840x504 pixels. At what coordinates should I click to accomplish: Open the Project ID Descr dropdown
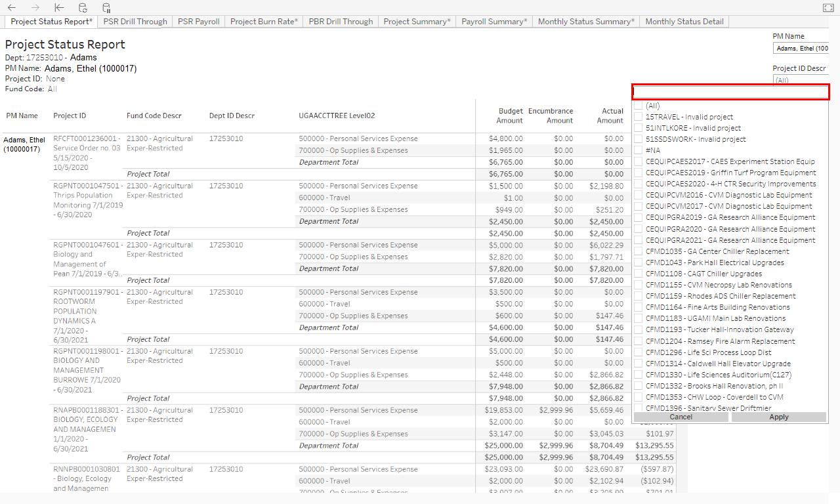click(x=801, y=80)
